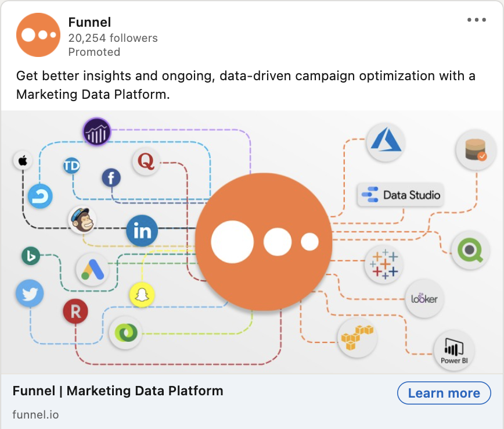The image size is (504, 429).
Task: Click the Data Studio badge
Action: point(400,195)
